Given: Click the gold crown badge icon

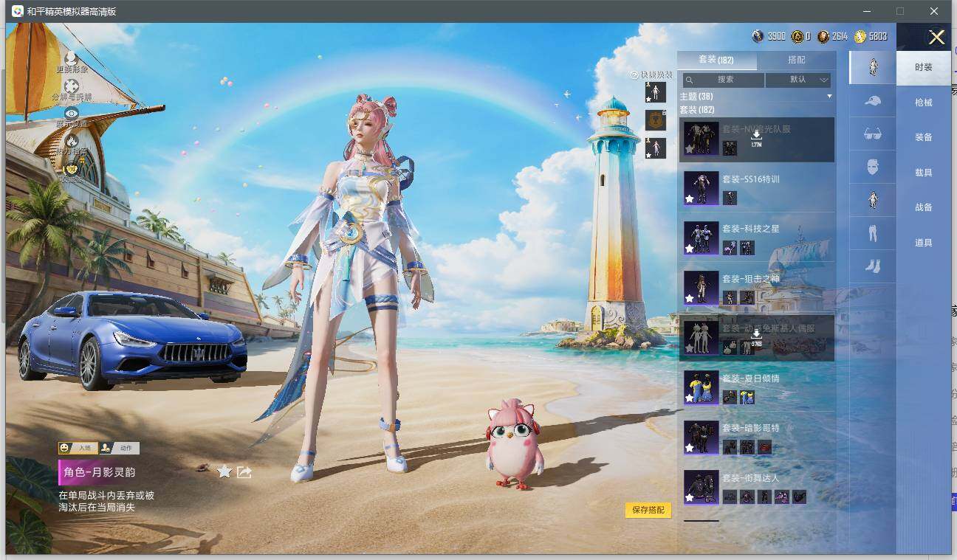Looking at the screenshot, I should tap(72, 169).
